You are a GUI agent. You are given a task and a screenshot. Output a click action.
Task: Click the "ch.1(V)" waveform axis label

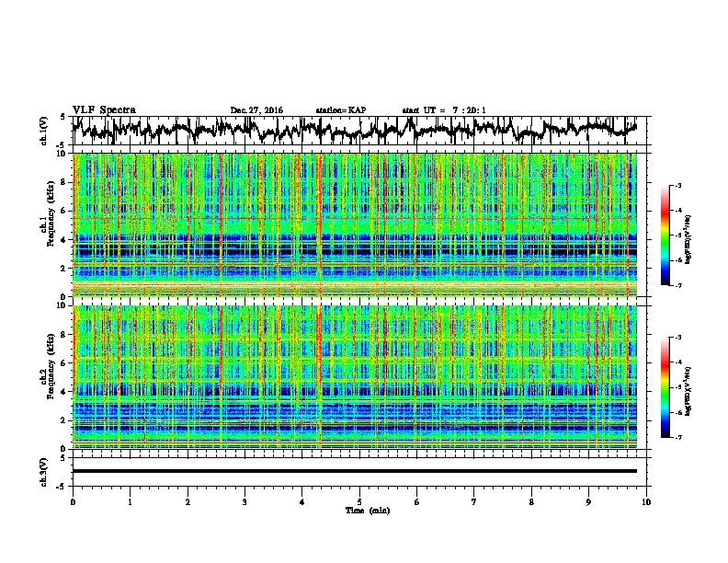(44, 131)
